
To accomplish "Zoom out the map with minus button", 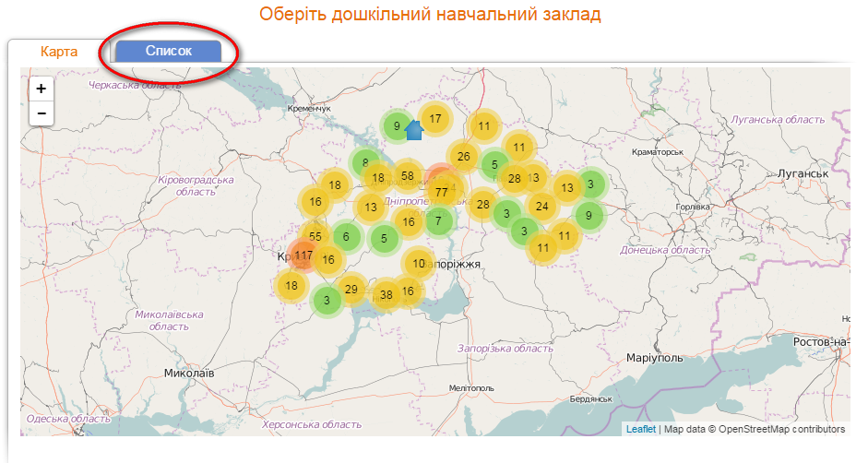I will click(x=41, y=113).
